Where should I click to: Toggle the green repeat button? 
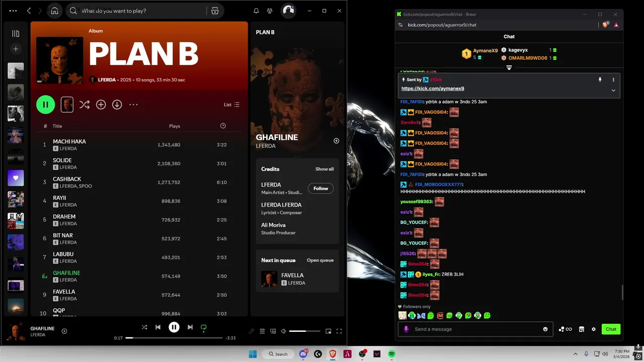pos(203,327)
